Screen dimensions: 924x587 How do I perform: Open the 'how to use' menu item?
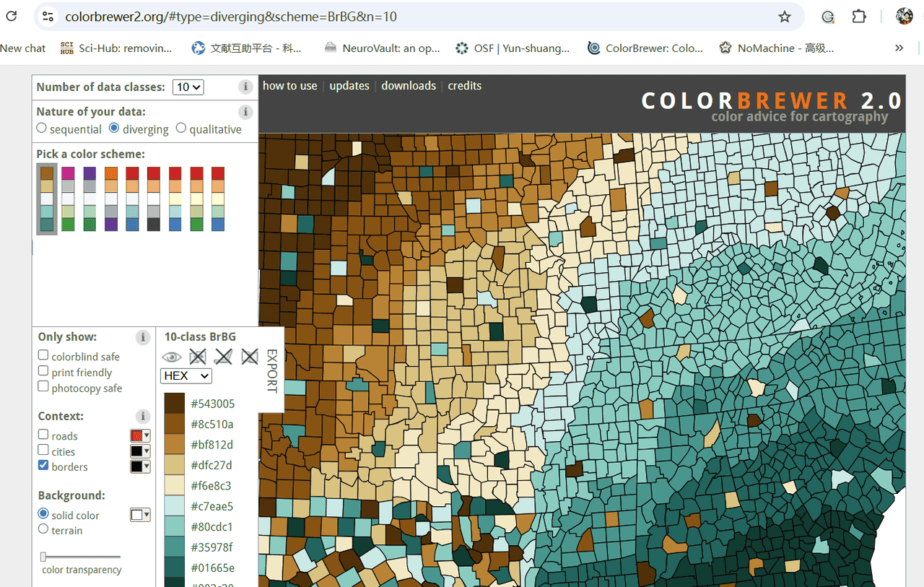pos(289,86)
